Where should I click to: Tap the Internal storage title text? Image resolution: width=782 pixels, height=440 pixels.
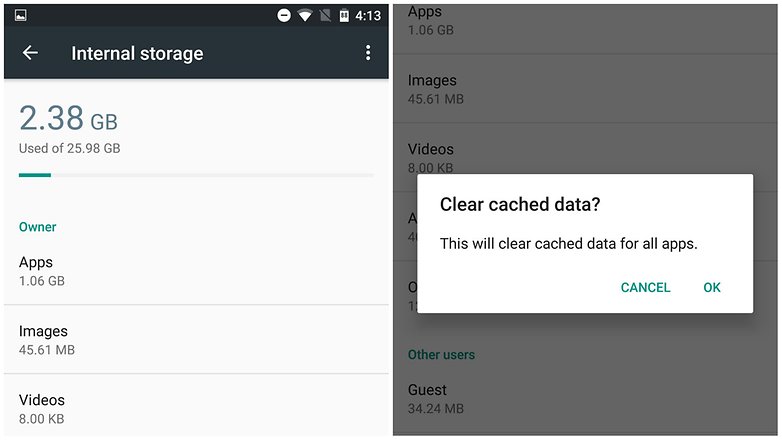click(x=137, y=53)
